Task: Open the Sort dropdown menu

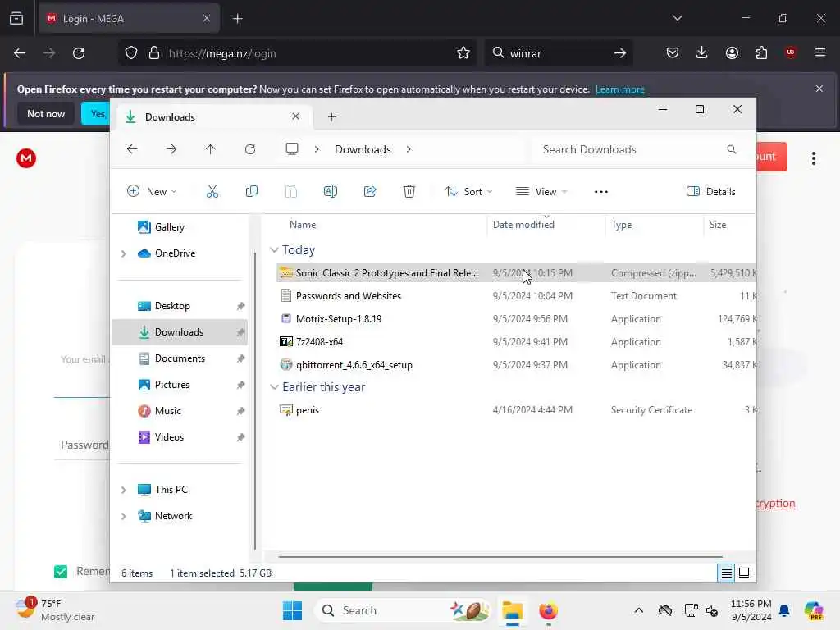Action: coord(468,191)
